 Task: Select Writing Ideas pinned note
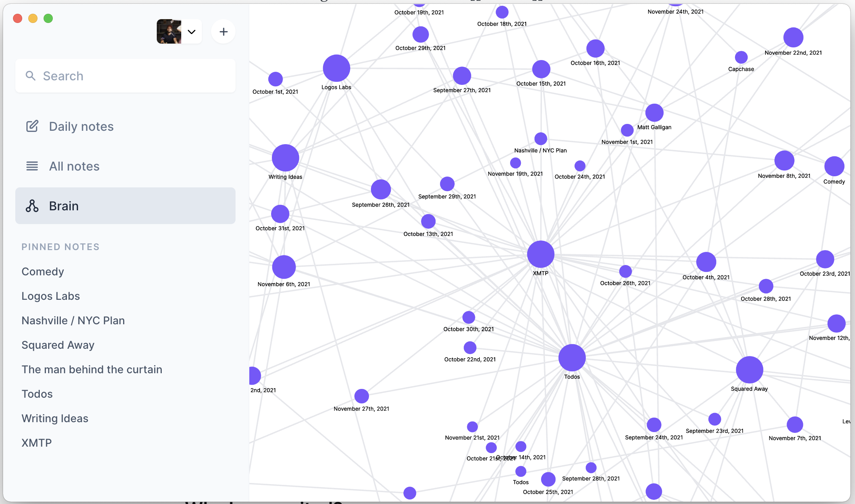click(x=55, y=418)
